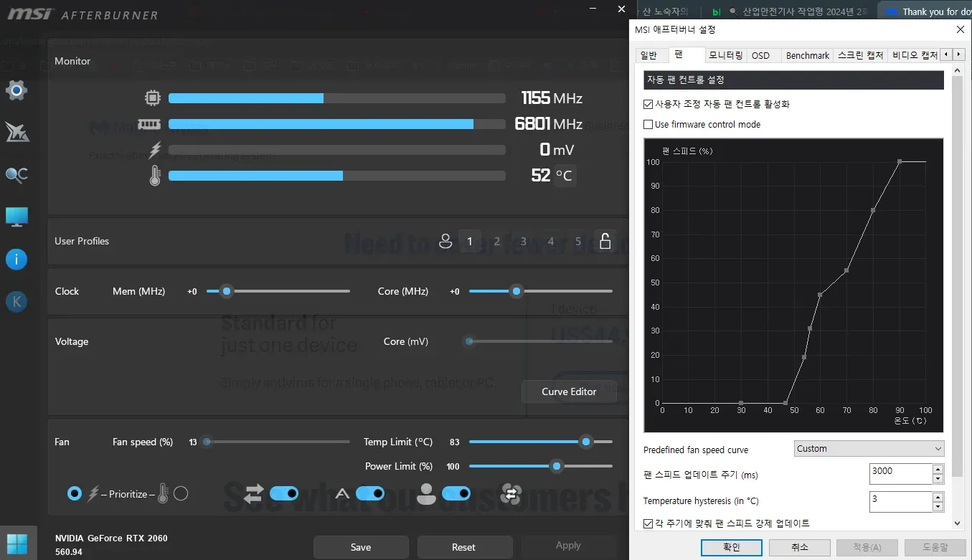Click the Reset button in Afterburner
This screenshot has height=560, width=972.
pyautogui.click(x=463, y=547)
